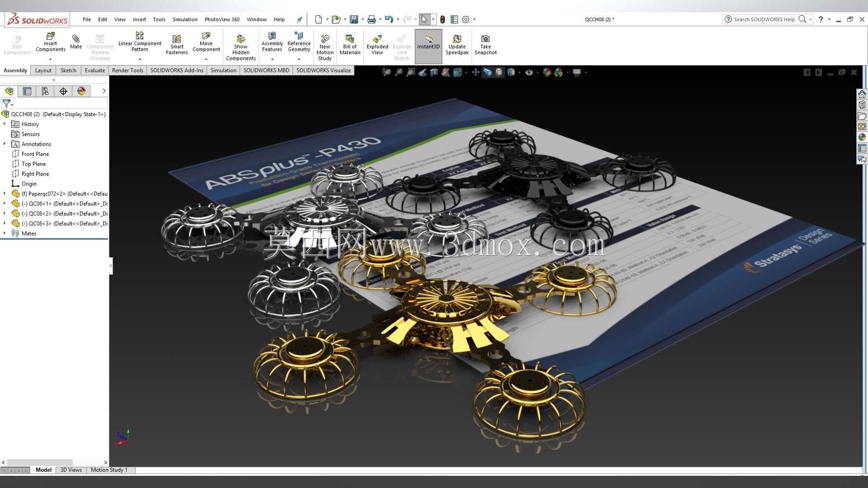Image resolution: width=868 pixels, height=488 pixels.
Task: Open Options gear icon
Action: click(x=466, y=19)
